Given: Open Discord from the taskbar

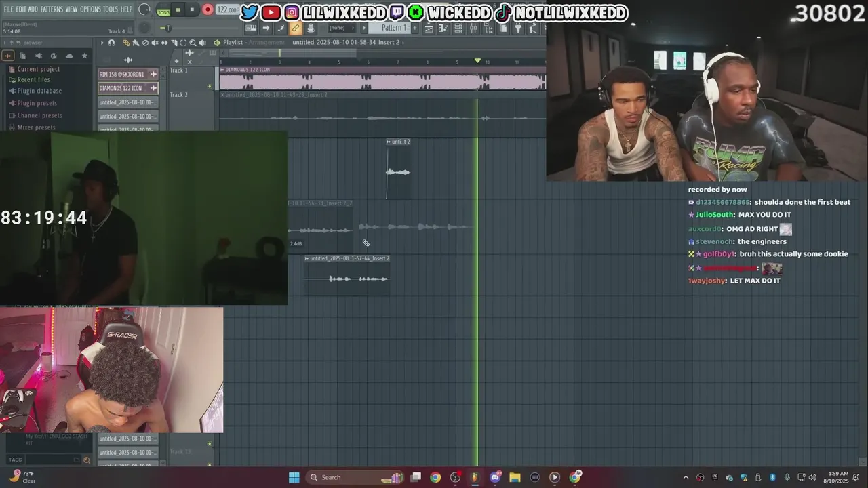Looking at the screenshot, I should coord(495,477).
